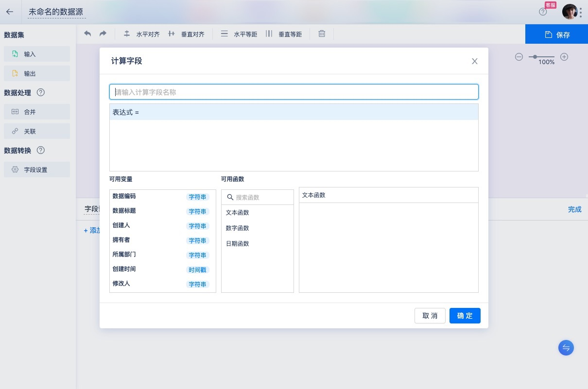Apply 水平等距 horizontal spacing
The height and width of the screenshot is (389, 588).
239,34
